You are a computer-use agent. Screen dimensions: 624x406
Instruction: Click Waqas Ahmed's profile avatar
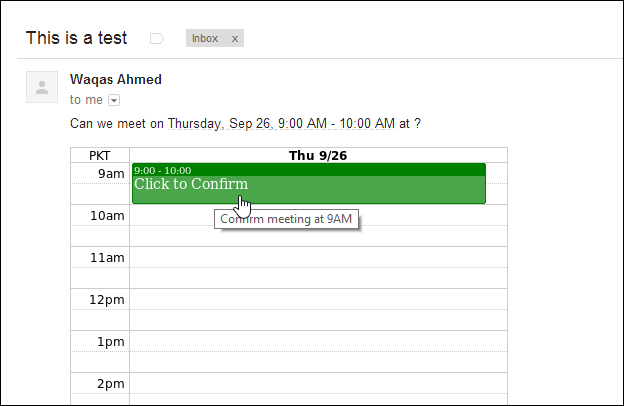(x=42, y=87)
